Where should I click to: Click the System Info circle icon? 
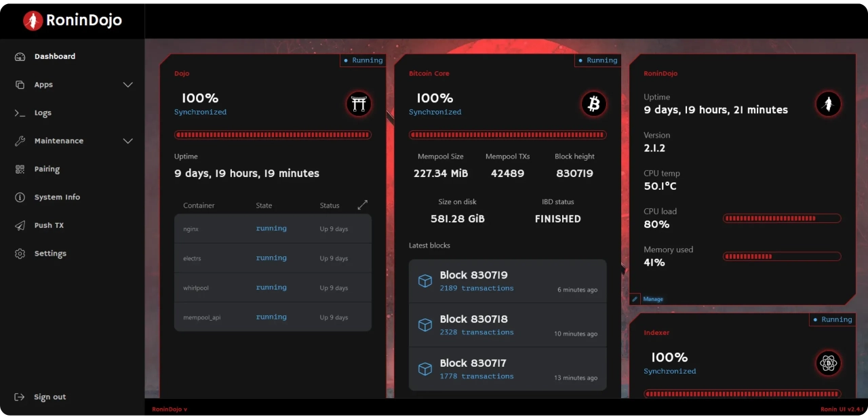point(20,197)
